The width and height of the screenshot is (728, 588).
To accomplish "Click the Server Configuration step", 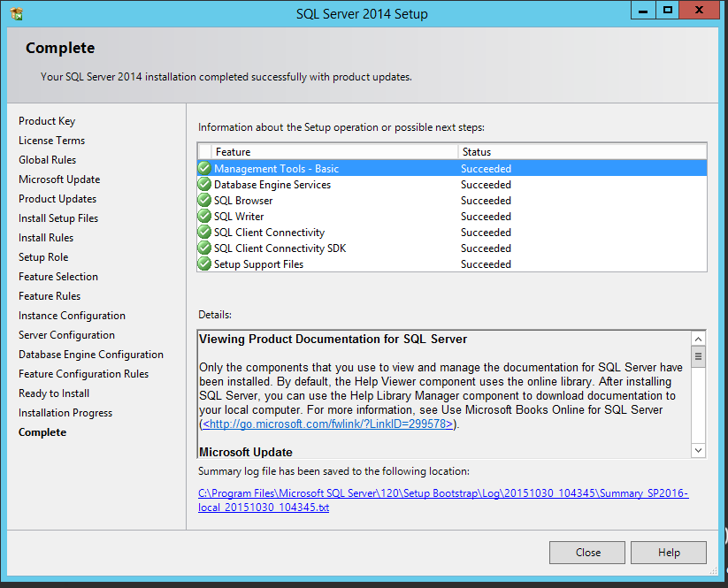I will pyautogui.click(x=67, y=335).
